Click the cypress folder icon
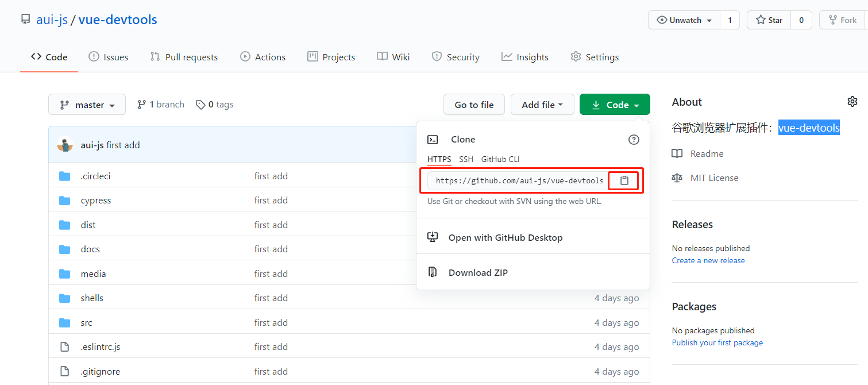The image size is (868, 385). (65, 201)
